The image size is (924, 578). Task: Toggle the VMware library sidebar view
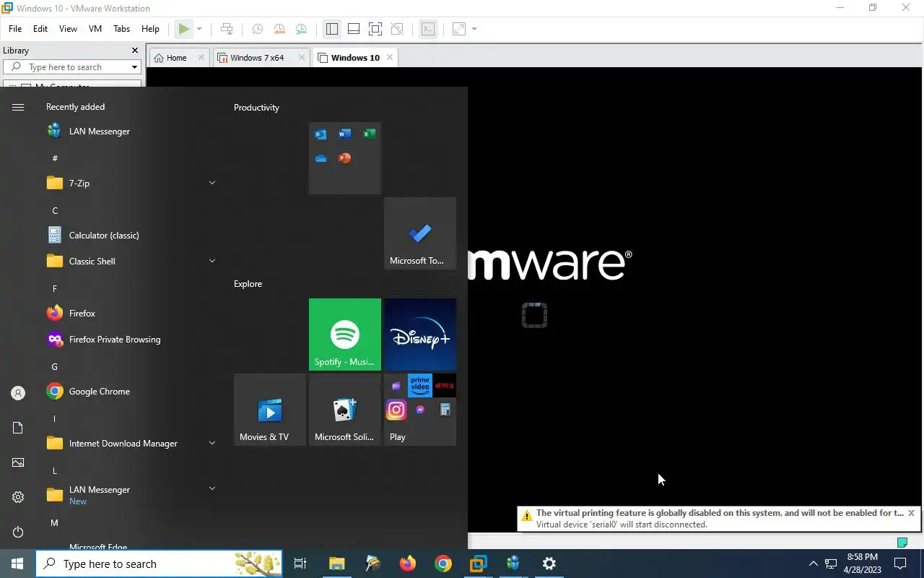(x=332, y=29)
